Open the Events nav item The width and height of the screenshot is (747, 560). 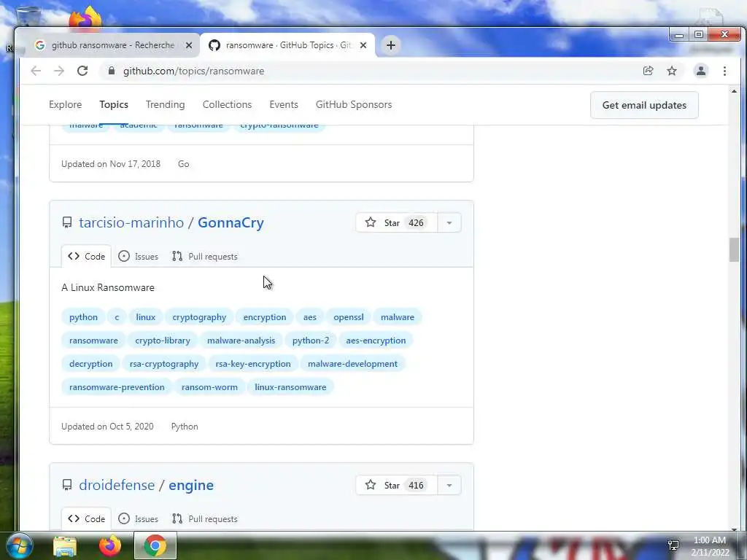click(x=284, y=105)
